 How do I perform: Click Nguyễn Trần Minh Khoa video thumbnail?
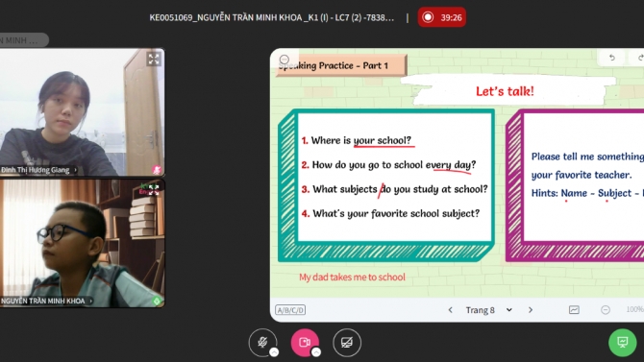pos(82,243)
